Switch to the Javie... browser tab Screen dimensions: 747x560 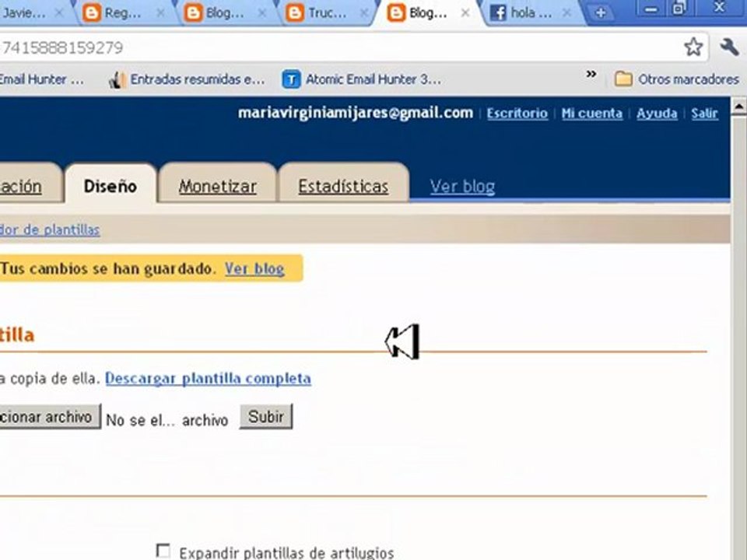tap(31, 13)
